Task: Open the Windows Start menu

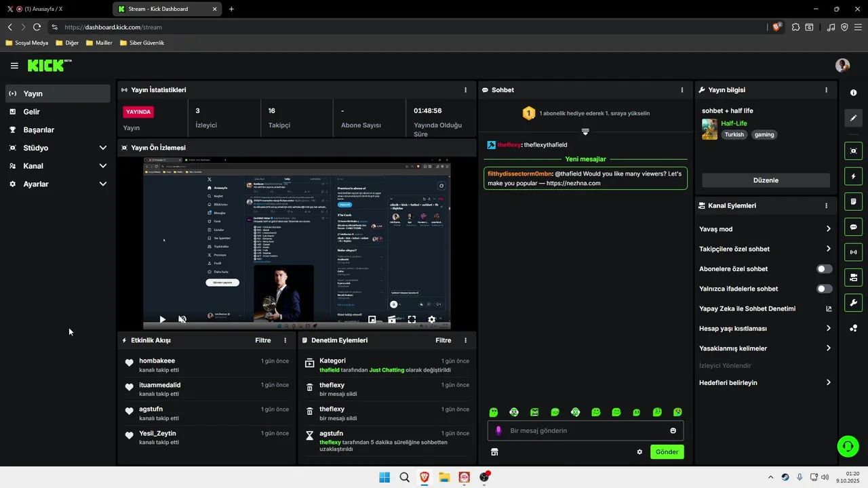Action: click(384, 477)
